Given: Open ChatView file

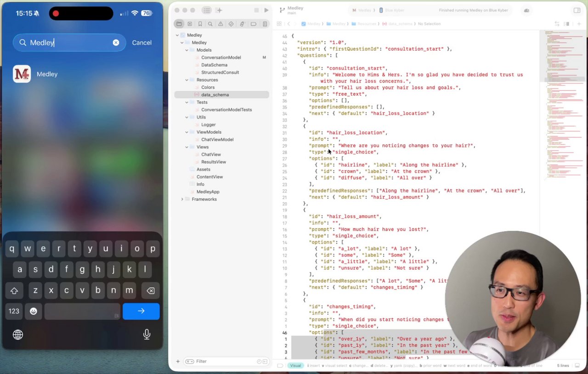Looking at the screenshot, I should (x=211, y=154).
